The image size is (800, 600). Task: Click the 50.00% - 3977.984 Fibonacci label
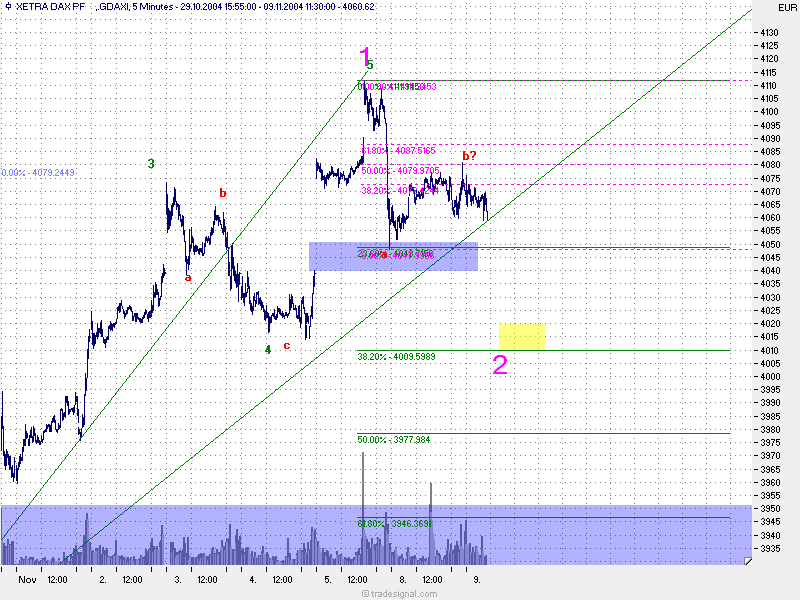point(394,439)
